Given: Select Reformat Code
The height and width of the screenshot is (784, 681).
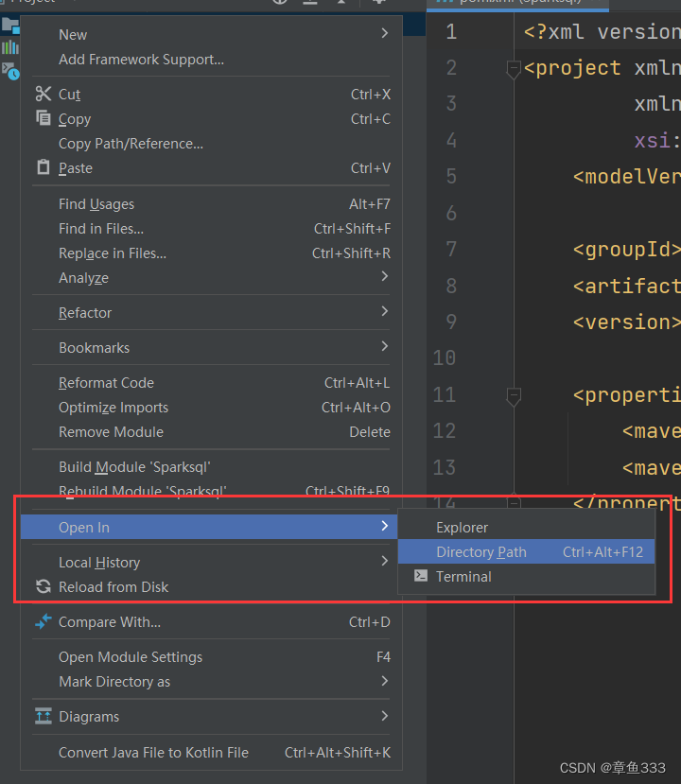Looking at the screenshot, I should click(211, 382).
